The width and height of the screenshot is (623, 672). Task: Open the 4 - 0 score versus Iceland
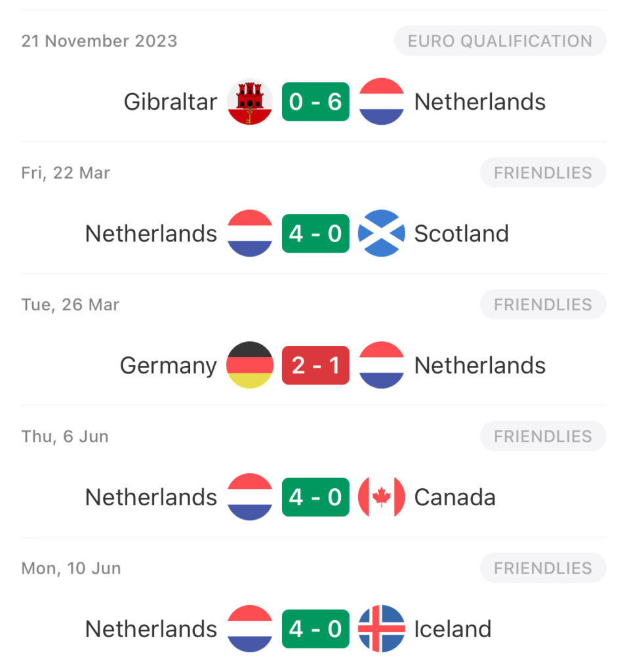(315, 629)
